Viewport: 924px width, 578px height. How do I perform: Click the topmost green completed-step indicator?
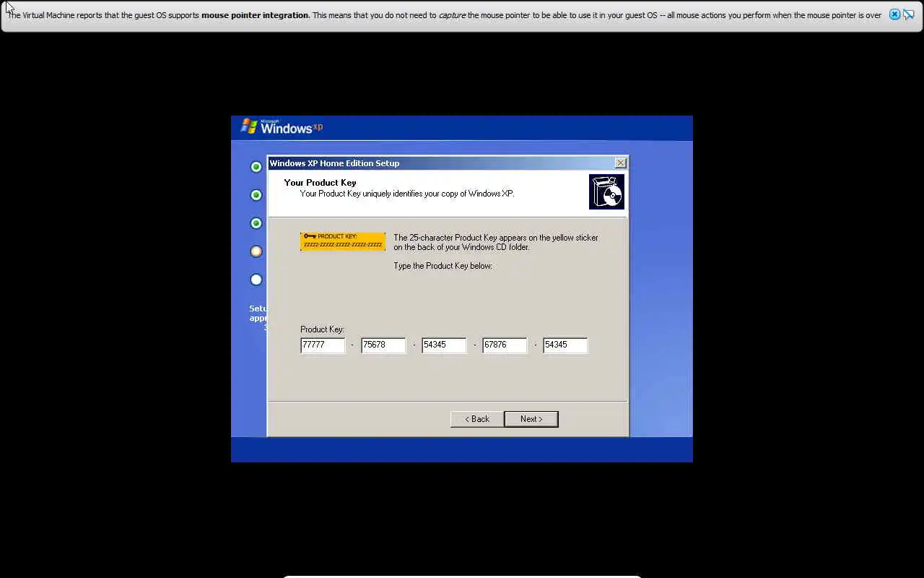256,167
